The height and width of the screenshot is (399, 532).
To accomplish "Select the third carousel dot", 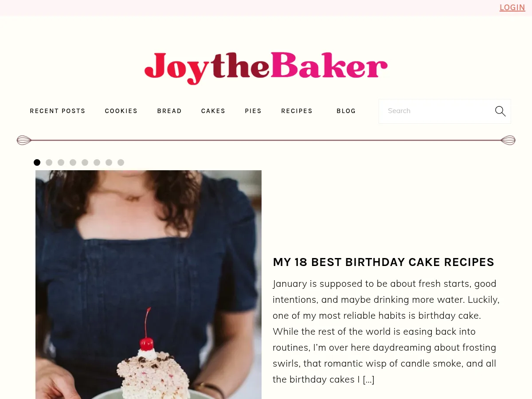I will click(61, 163).
